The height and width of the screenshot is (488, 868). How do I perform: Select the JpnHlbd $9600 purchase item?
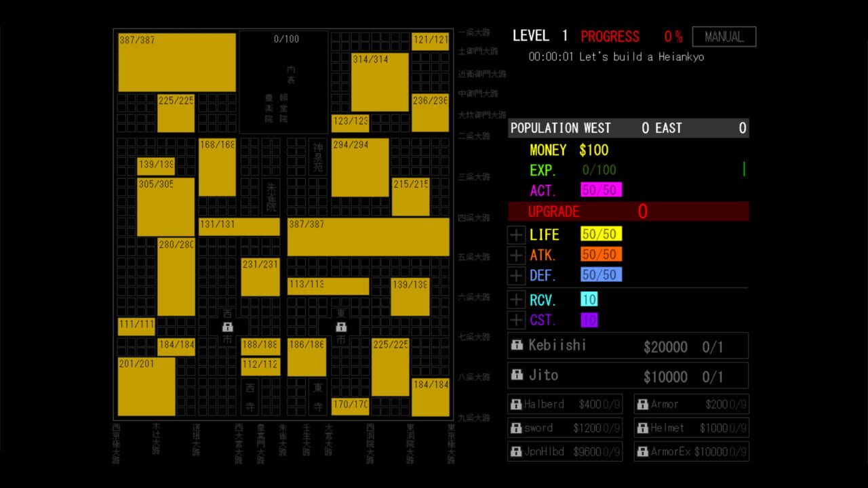click(565, 451)
